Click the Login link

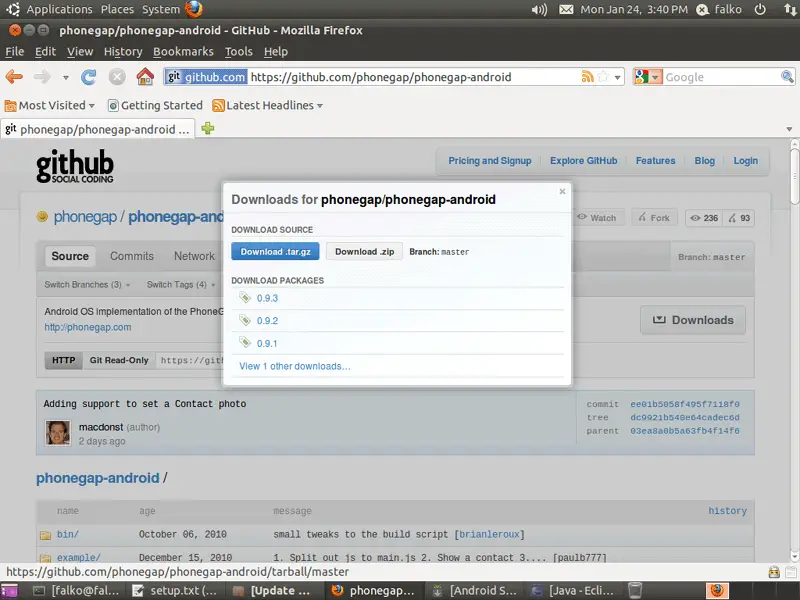pos(745,161)
